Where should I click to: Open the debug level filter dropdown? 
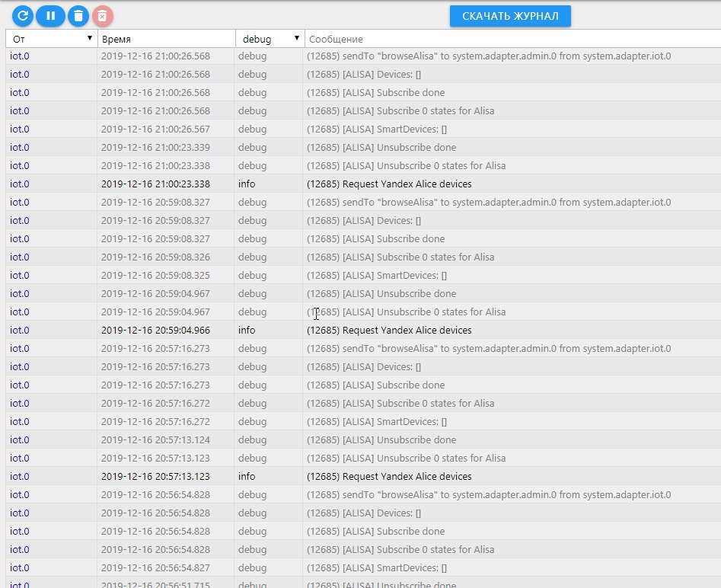click(270, 39)
